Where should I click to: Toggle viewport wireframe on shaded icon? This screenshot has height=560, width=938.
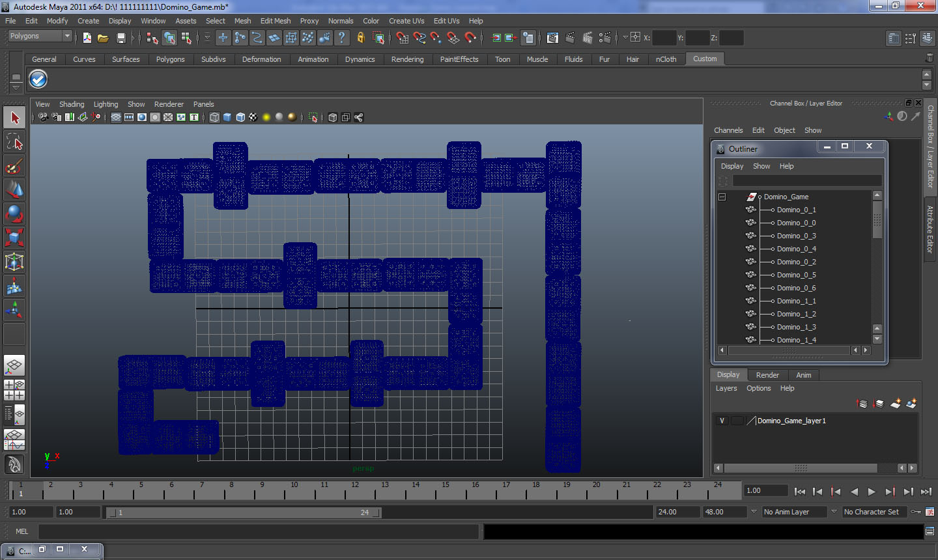(x=240, y=117)
